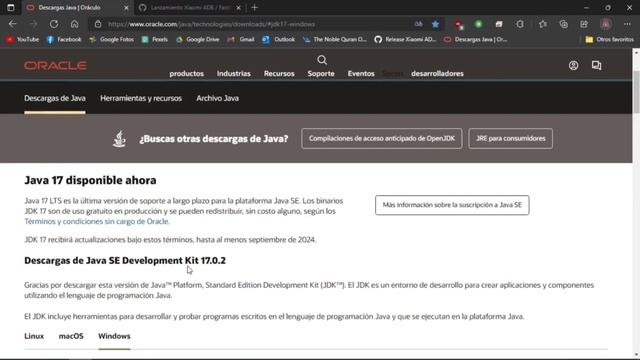Select the Linux downloads tab
This screenshot has width=640, height=360.
coord(34,336)
